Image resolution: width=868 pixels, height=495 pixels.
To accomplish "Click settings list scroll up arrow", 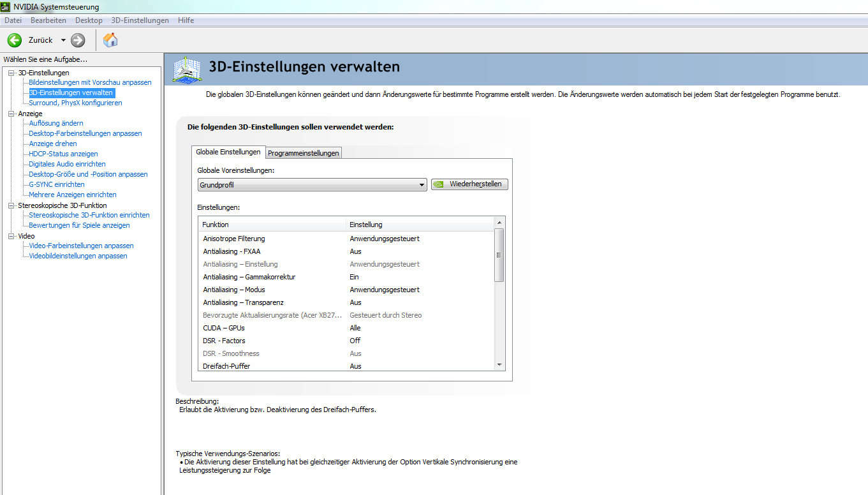I will click(x=499, y=223).
